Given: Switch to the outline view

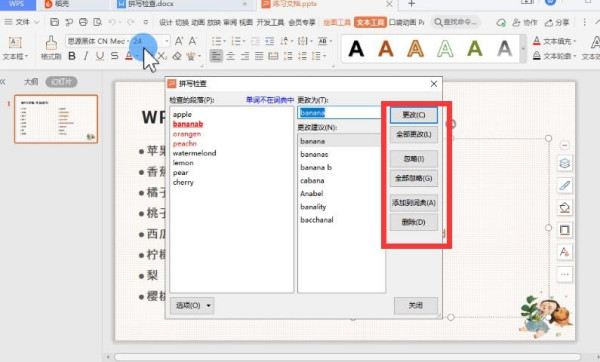Looking at the screenshot, I should tap(31, 82).
